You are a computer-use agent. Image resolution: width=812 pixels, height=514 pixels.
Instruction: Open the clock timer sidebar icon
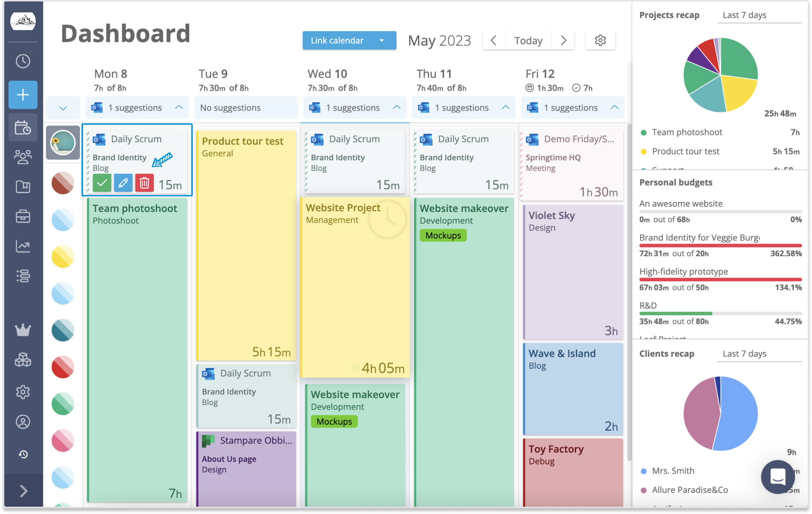coord(23,61)
